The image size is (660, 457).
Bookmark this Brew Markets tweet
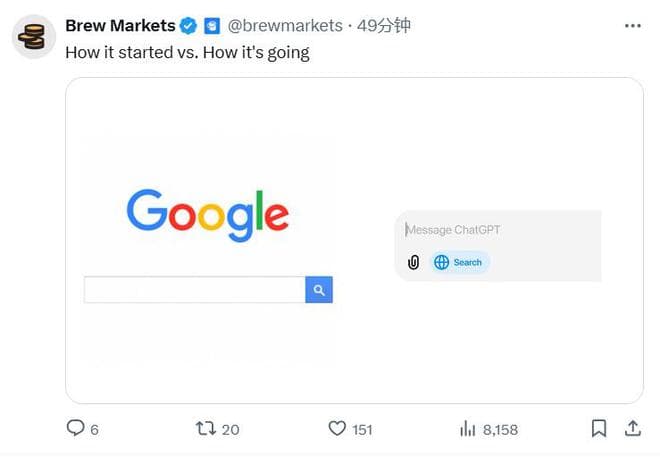(598, 428)
